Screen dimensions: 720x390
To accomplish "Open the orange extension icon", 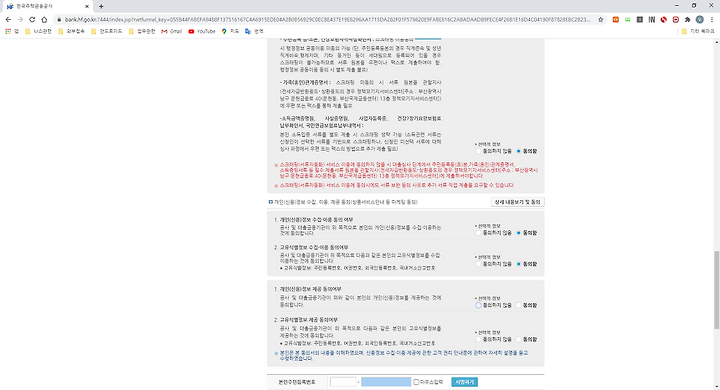I will click(x=616, y=20).
